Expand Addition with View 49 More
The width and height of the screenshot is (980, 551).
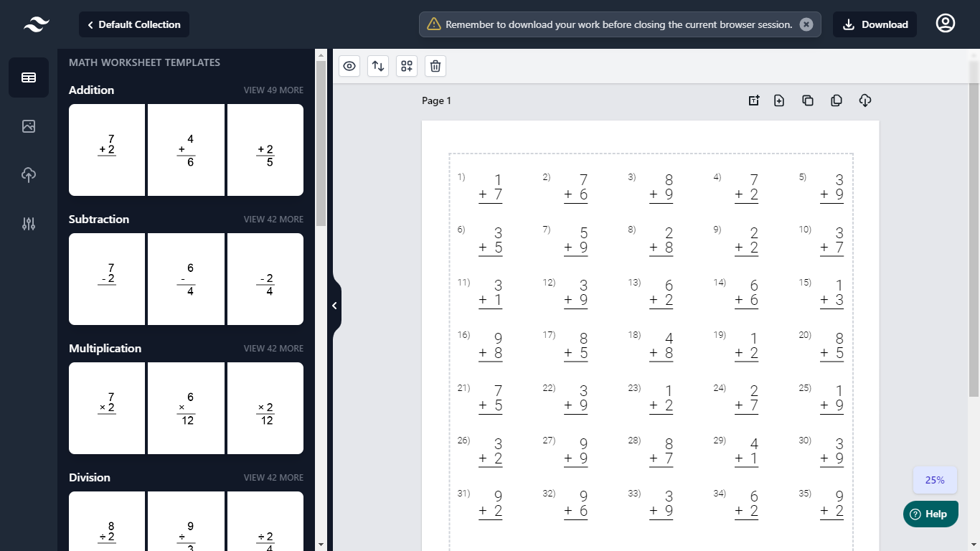point(273,90)
